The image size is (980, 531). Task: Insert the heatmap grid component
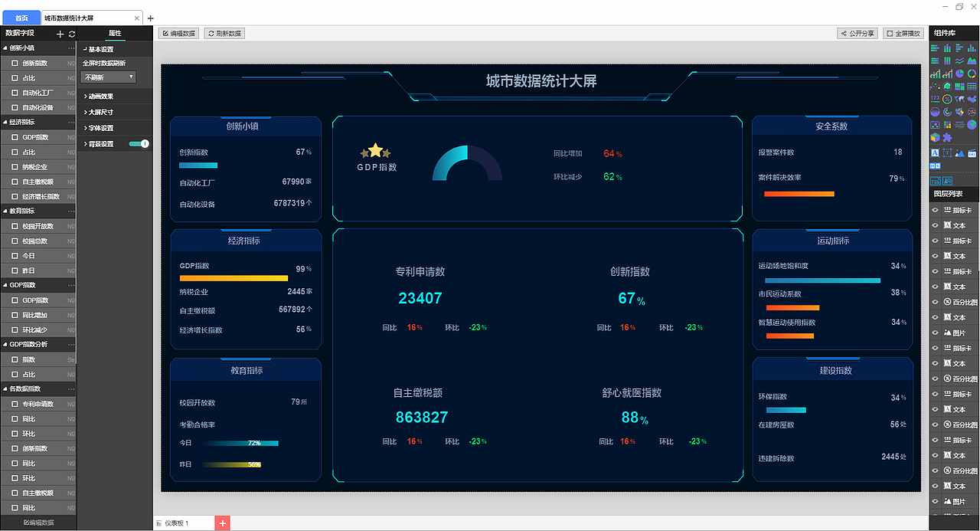[947, 124]
